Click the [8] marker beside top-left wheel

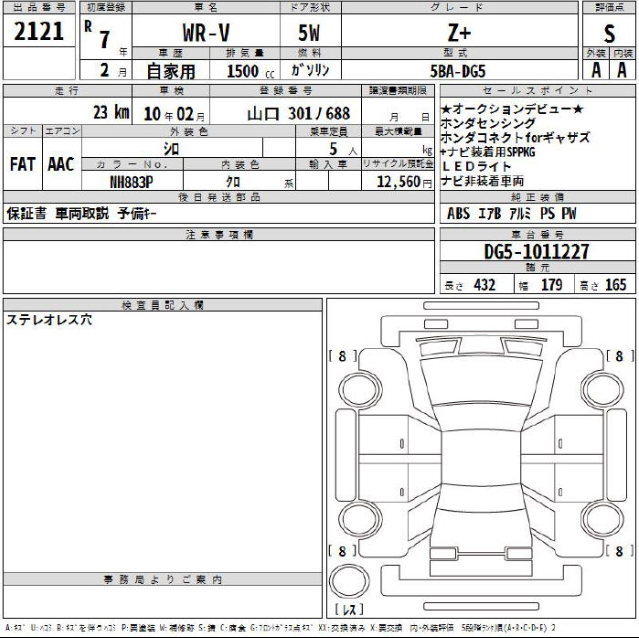click(x=342, y=354)
